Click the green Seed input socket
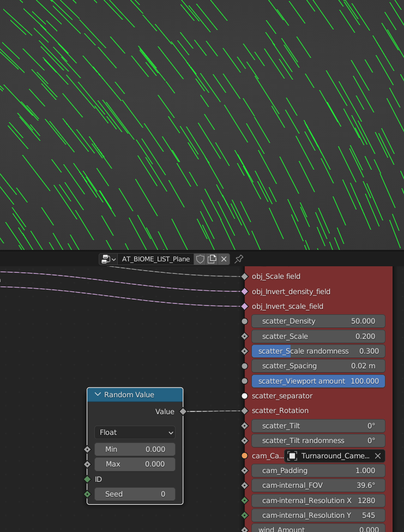Viewport: 404px width, 532px height. (x=87, y=494)
